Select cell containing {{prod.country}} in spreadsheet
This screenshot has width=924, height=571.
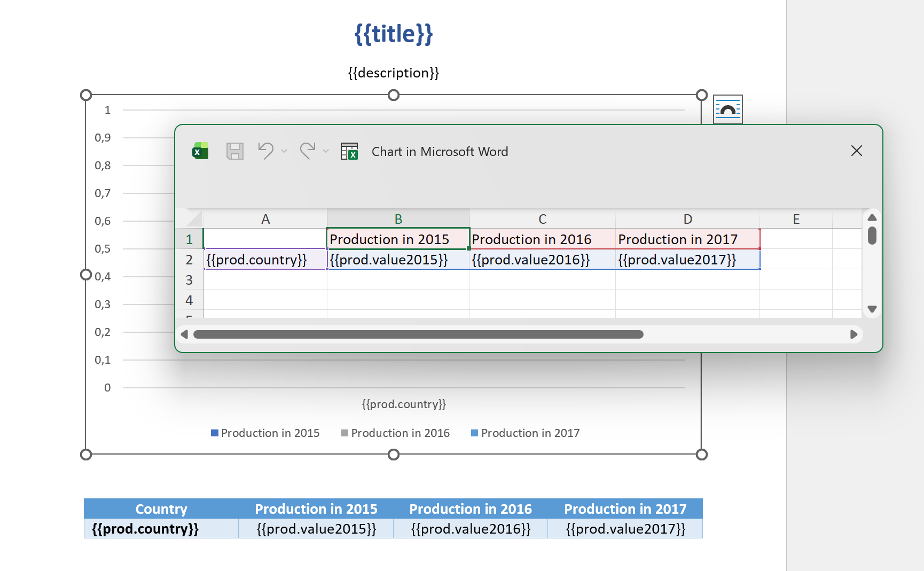coord(265,260)
